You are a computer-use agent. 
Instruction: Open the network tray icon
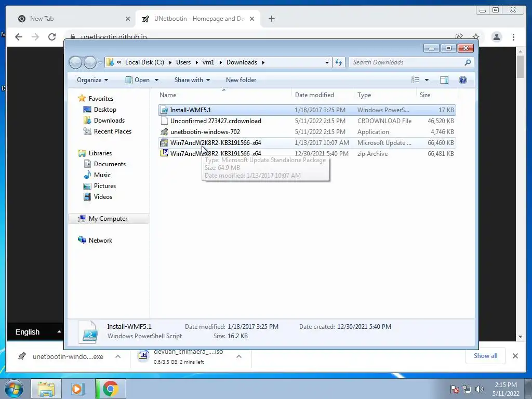pyautogui.click(x=467, y=389)
